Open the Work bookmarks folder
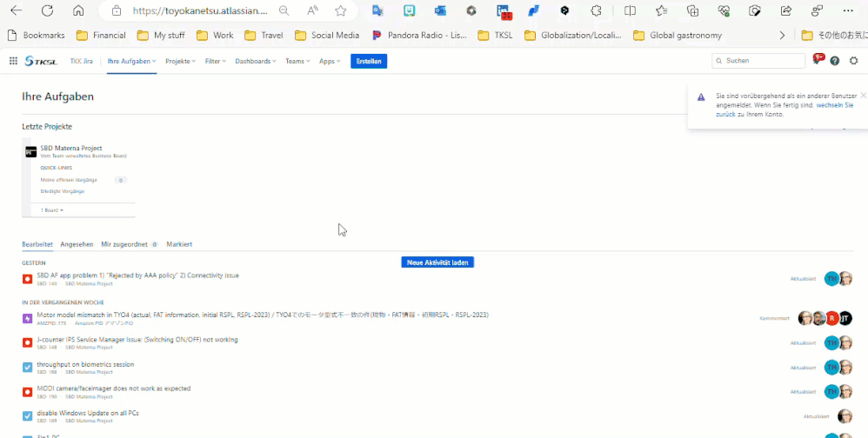 215,36
